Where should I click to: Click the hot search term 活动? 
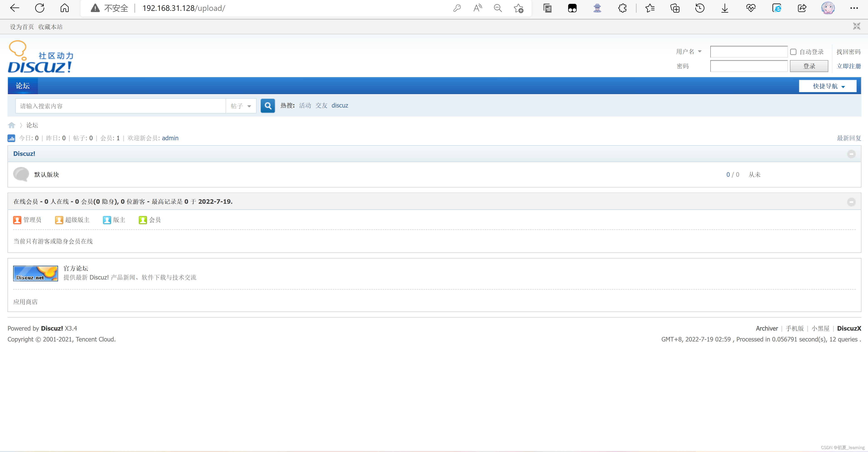point(305,106)
